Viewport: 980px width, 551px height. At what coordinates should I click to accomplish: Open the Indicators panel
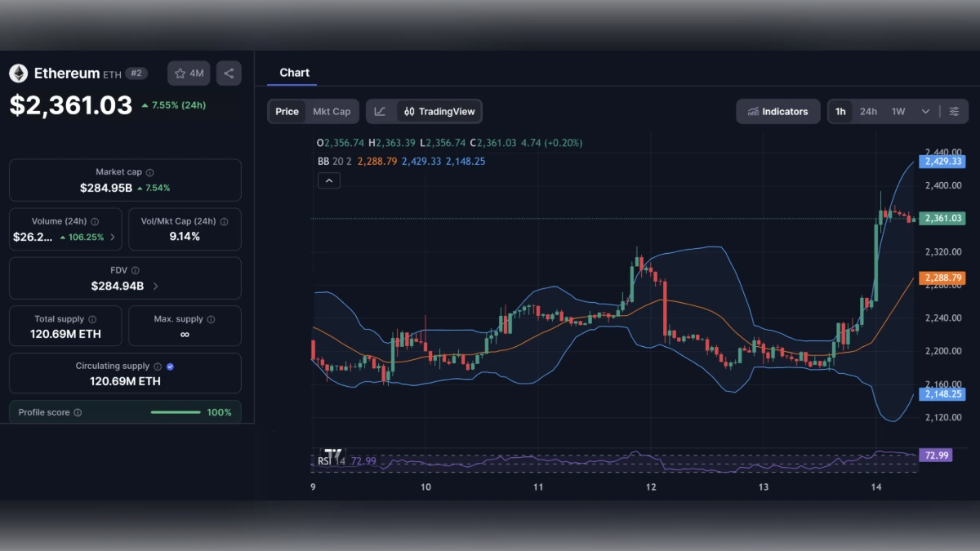[x=777, y=111]
